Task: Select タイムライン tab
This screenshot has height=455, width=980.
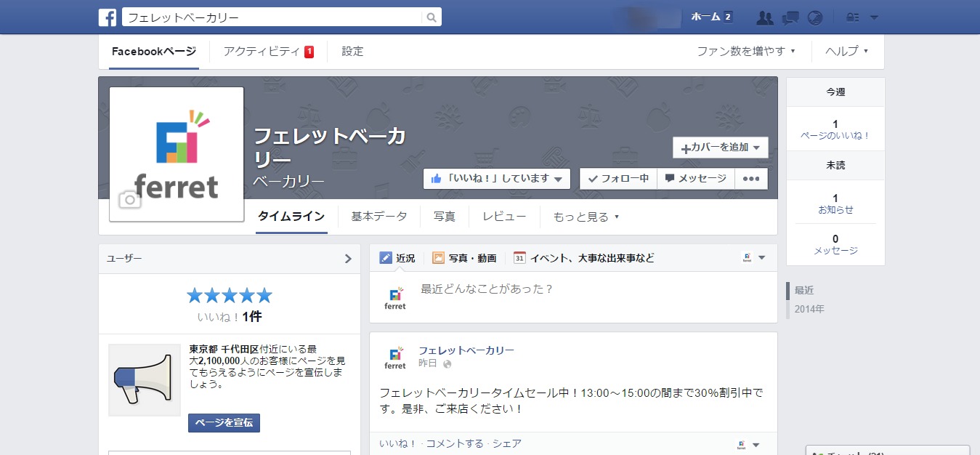Action: tap(291, 217)
